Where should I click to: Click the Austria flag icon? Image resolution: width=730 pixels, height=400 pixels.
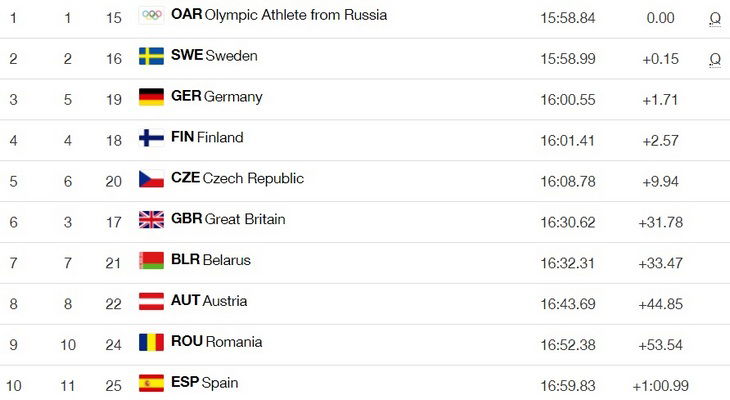pyautogui.click(x=151, y=301)
